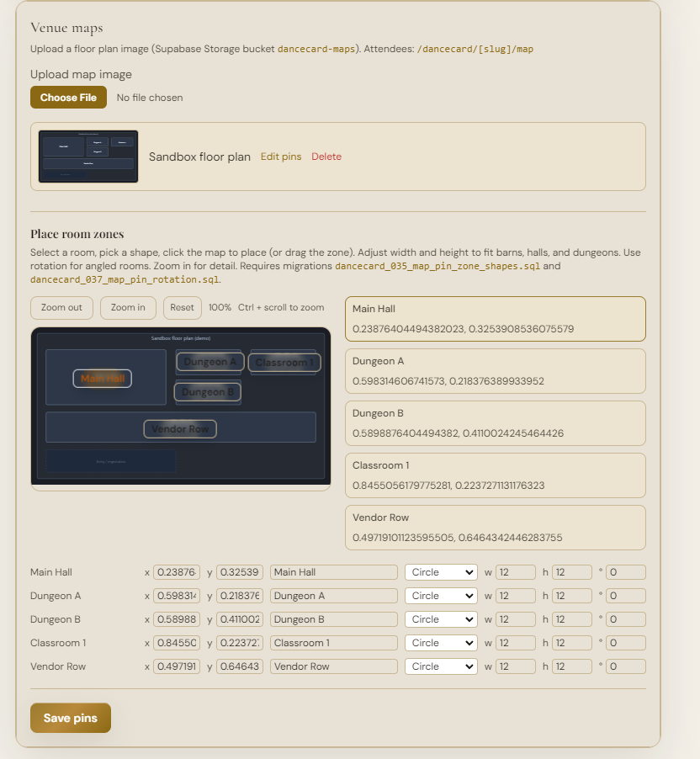Focus the Dungeon A x coordinate field
The image size is (700, 759).
point(177,596)
